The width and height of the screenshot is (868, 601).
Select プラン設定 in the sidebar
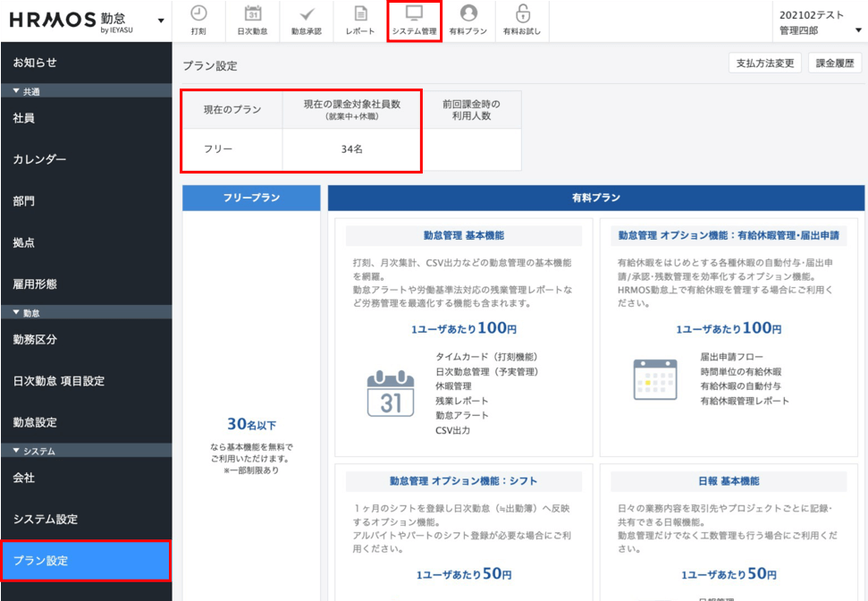point(40,561)
